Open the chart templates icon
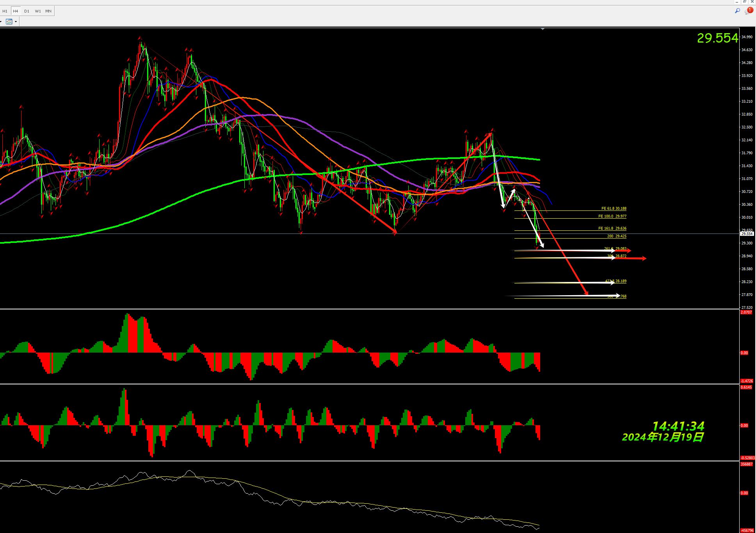 pos(9,21)
